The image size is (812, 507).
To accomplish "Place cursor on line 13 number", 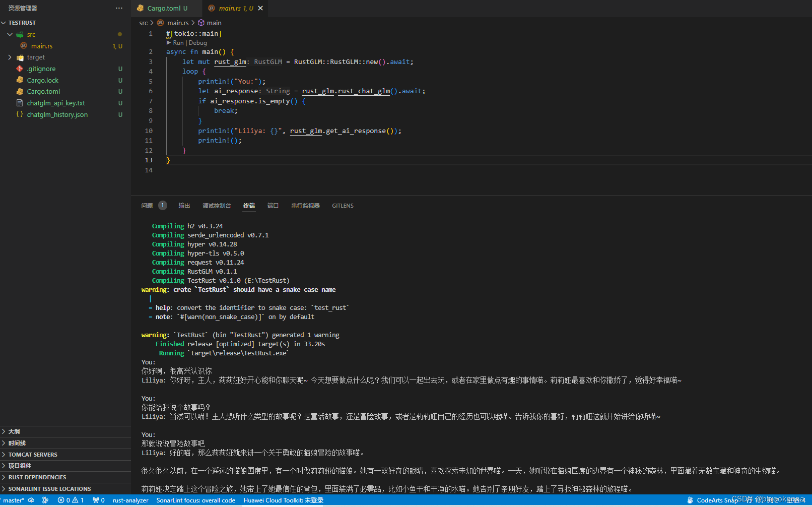I will [149, 160].
